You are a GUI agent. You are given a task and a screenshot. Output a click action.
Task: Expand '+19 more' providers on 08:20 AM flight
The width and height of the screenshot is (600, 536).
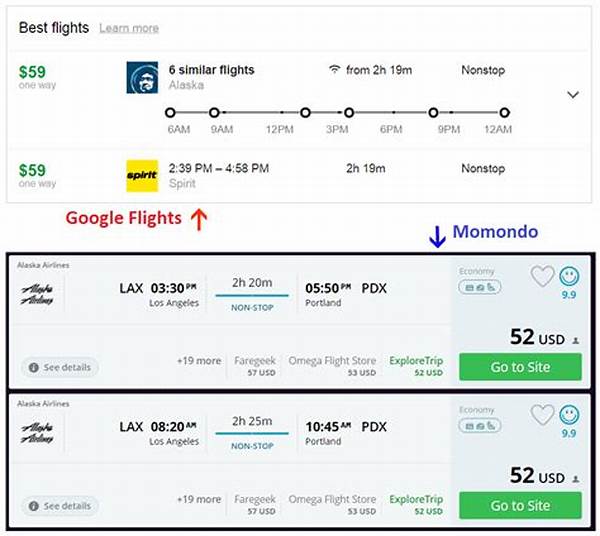(x=199, y=499)
